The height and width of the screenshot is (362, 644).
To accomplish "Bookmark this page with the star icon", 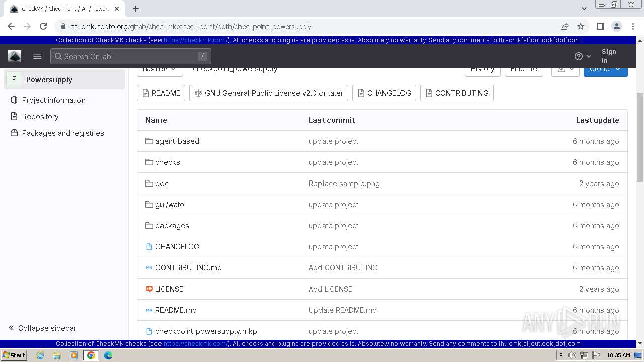I will 581,26.
